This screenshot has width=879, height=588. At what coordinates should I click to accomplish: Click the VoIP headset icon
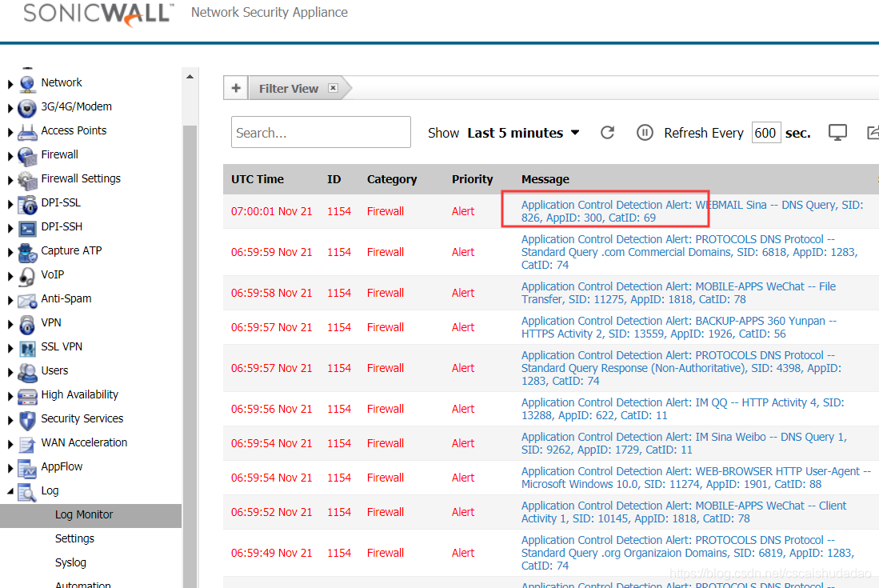click(27, 276)
